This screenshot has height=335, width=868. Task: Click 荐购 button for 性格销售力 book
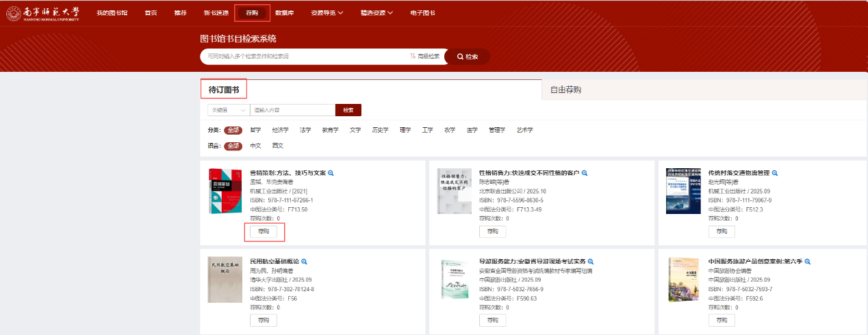(x=492, y=231)
